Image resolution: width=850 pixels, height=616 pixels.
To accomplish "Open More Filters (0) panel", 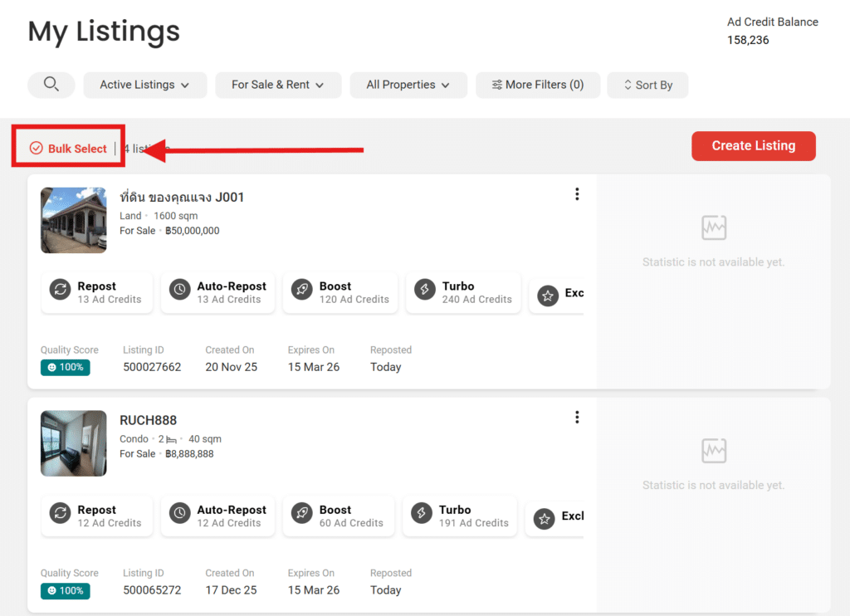I will tap(537, 85).
